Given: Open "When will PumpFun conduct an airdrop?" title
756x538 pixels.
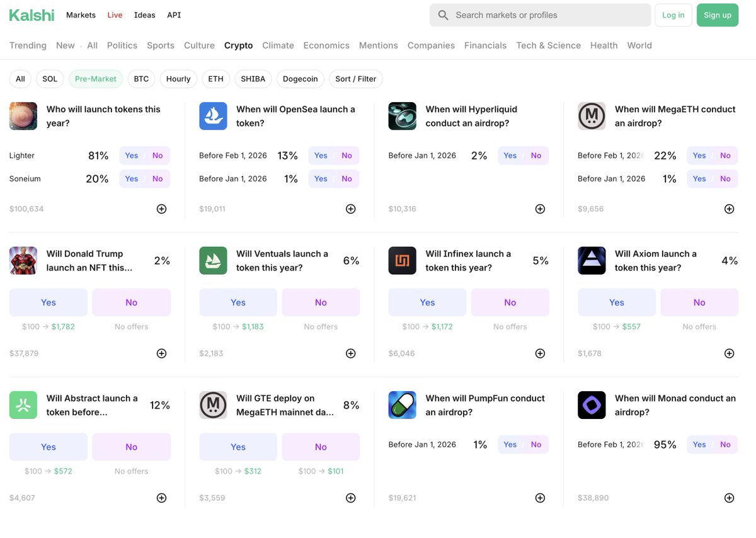Looking at the screenshot, I should click(486, 405).
